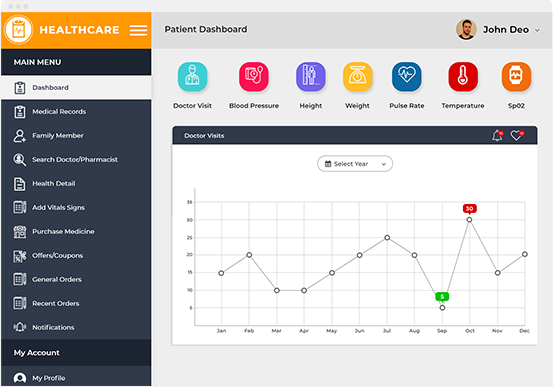553x389 pixels.
Task: Open the Height measurement icon
Action: pyautogui.click(x=310, y=77)
